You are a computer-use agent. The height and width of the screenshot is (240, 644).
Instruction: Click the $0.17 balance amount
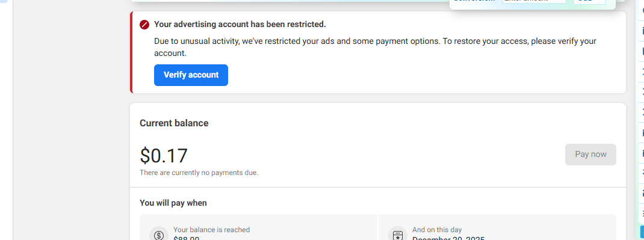(164, 156)
